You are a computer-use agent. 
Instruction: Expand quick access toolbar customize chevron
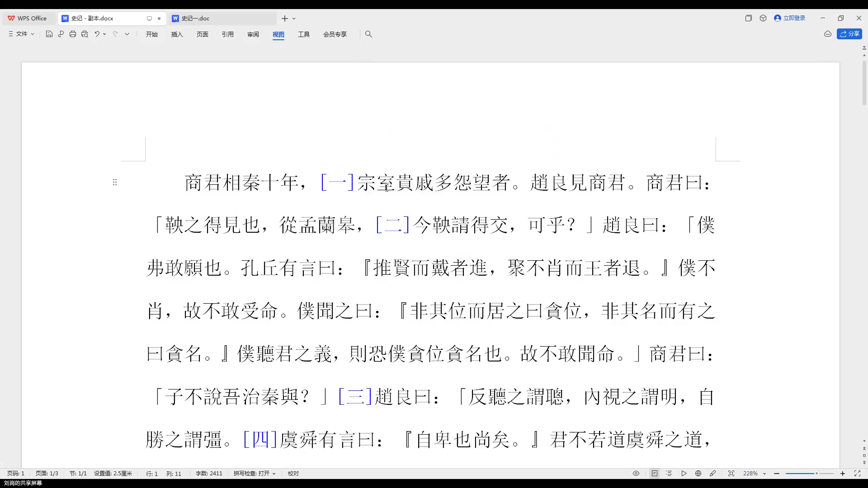(127, 34)
